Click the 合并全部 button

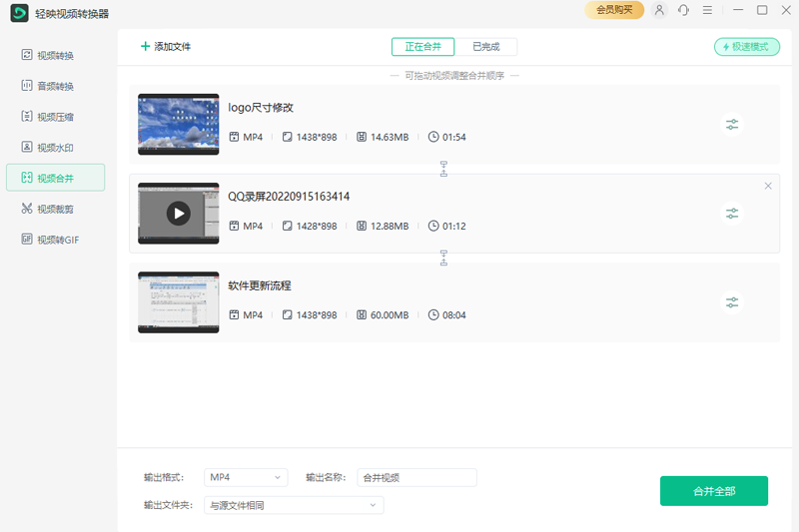713,491
